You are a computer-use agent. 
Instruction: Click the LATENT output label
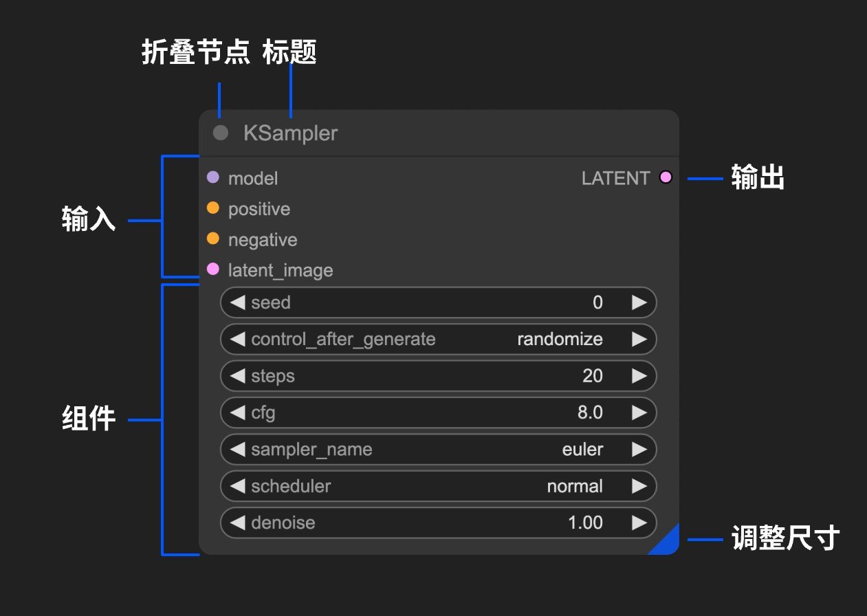[615, 178]
